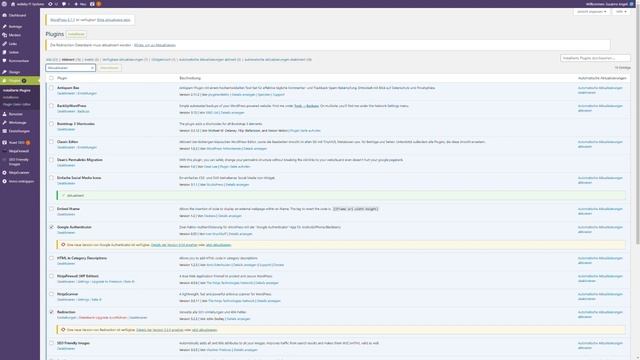Check the BackUpWordPress checkbox

(51, 106)
